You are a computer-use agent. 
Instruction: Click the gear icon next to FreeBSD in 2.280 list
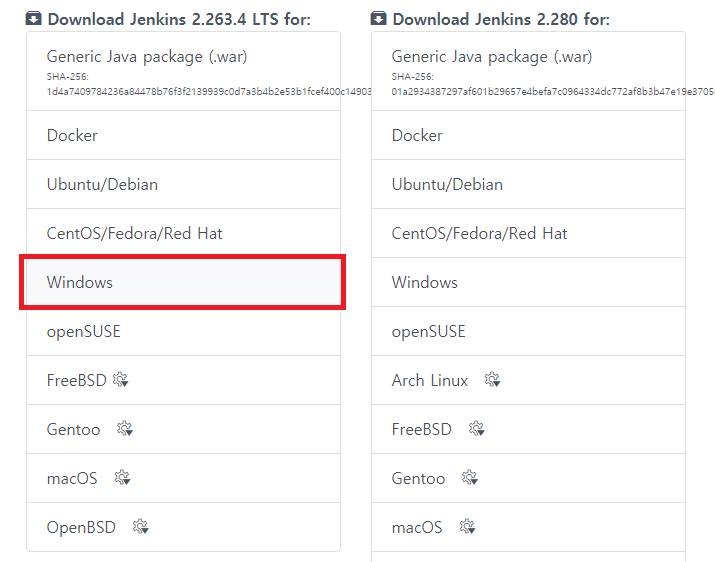[477, 428]
